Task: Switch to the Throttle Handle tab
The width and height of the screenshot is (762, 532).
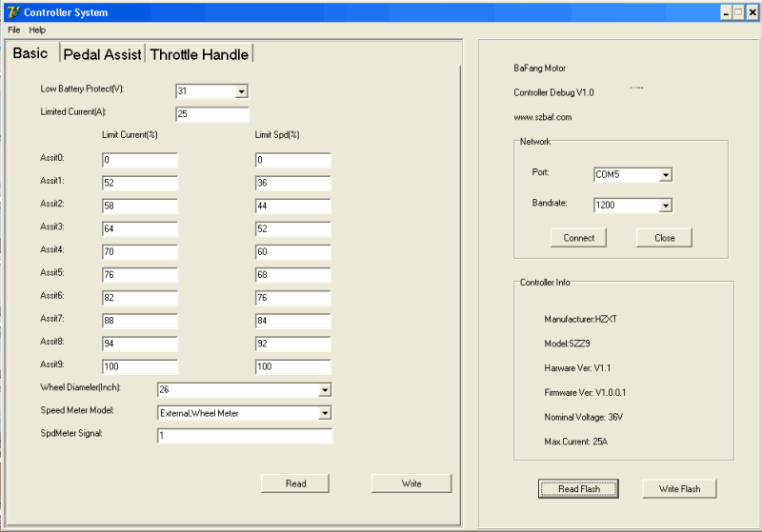Action: (x=199, y=54)
